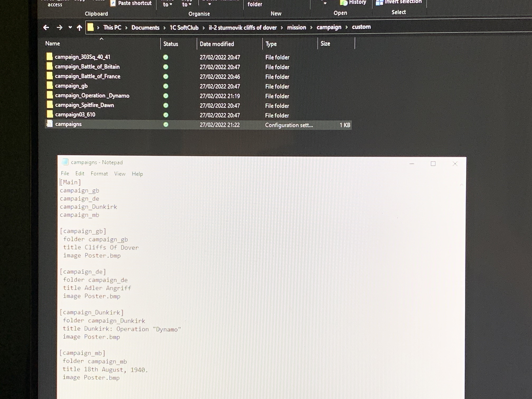Viewport: 532px width, 399px height.
Task: Navigate to 1C SoftClub breadcrumb
Action: point(184,28)
